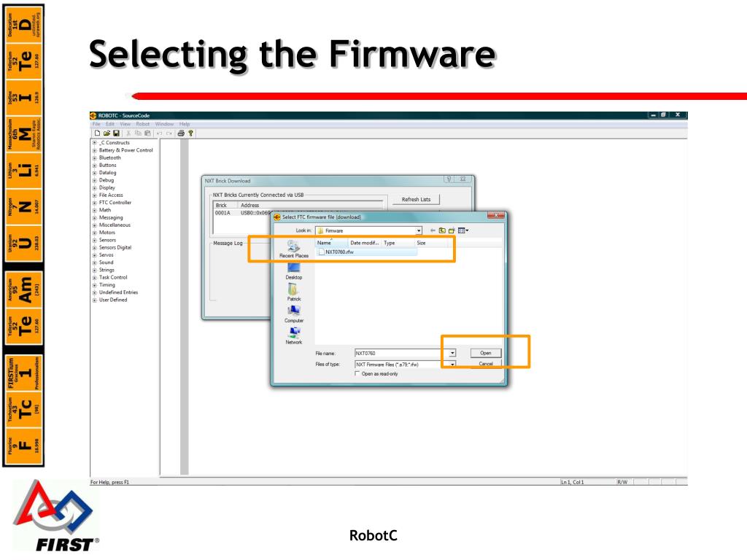Click the Open file folder toolbar icon

tap(107, 133)
